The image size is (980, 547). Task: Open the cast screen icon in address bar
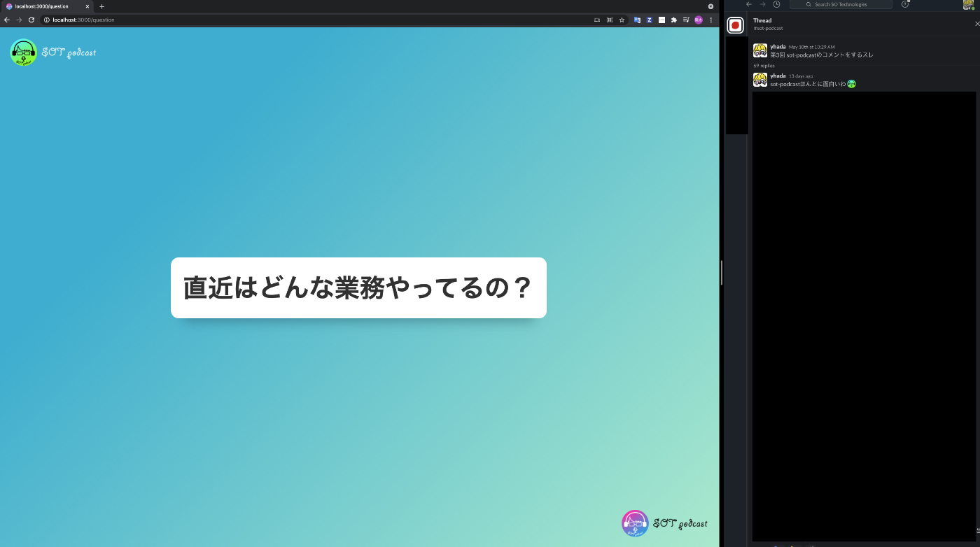tap(597, 20)
